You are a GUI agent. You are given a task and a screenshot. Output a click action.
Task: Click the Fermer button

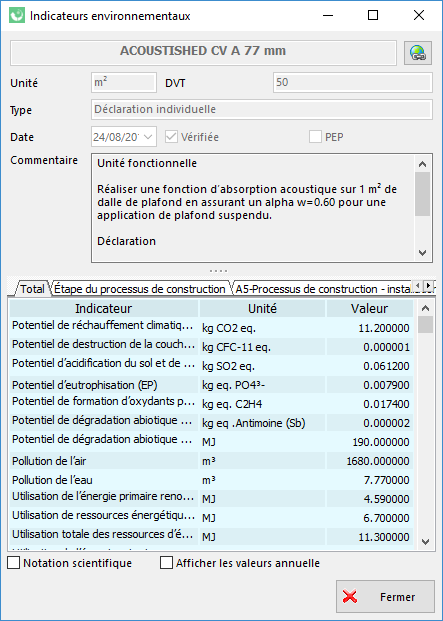click(x=385, y=596)
